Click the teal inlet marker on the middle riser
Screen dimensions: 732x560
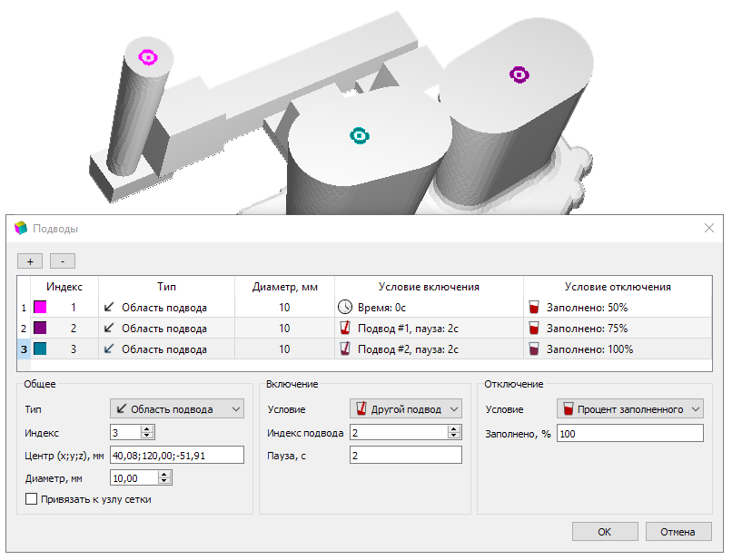point(360,136)
